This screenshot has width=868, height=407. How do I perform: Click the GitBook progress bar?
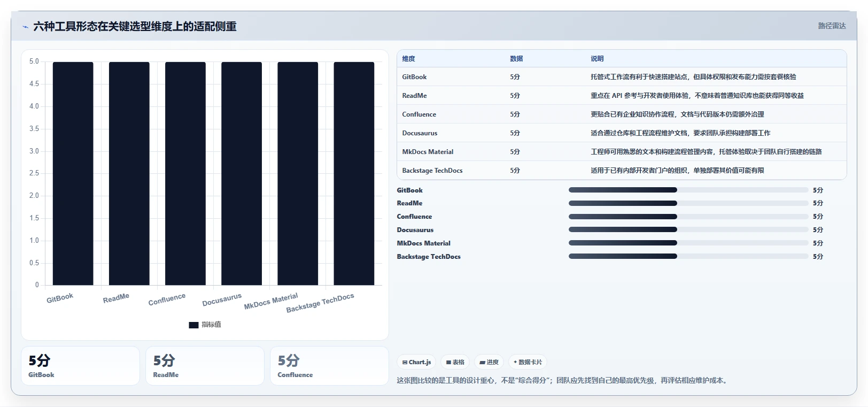coord(688,190)
